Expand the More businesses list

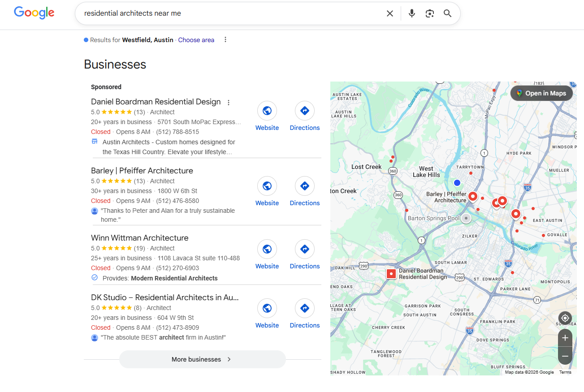(202, 359)
